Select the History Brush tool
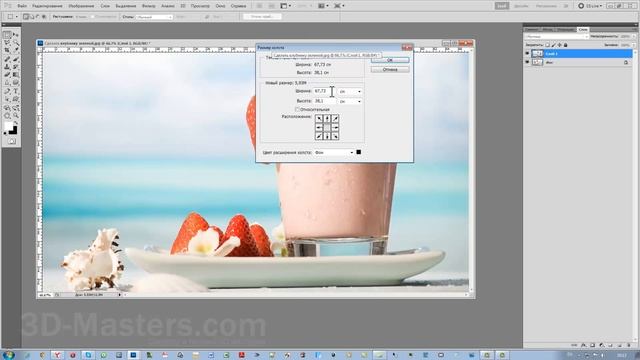 (16, 67)
